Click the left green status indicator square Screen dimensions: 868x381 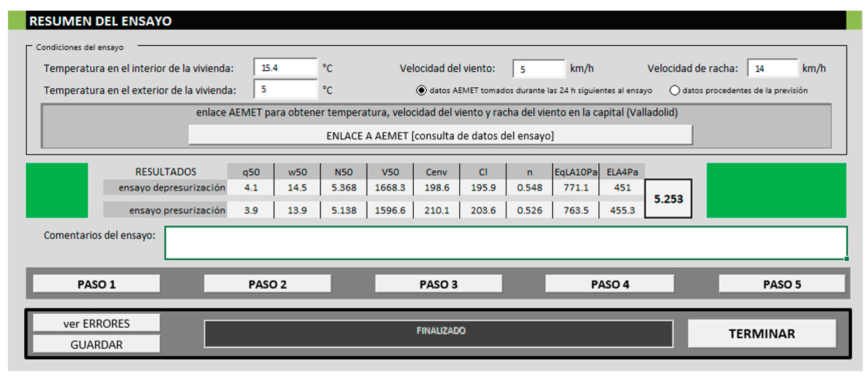[57, 190]
